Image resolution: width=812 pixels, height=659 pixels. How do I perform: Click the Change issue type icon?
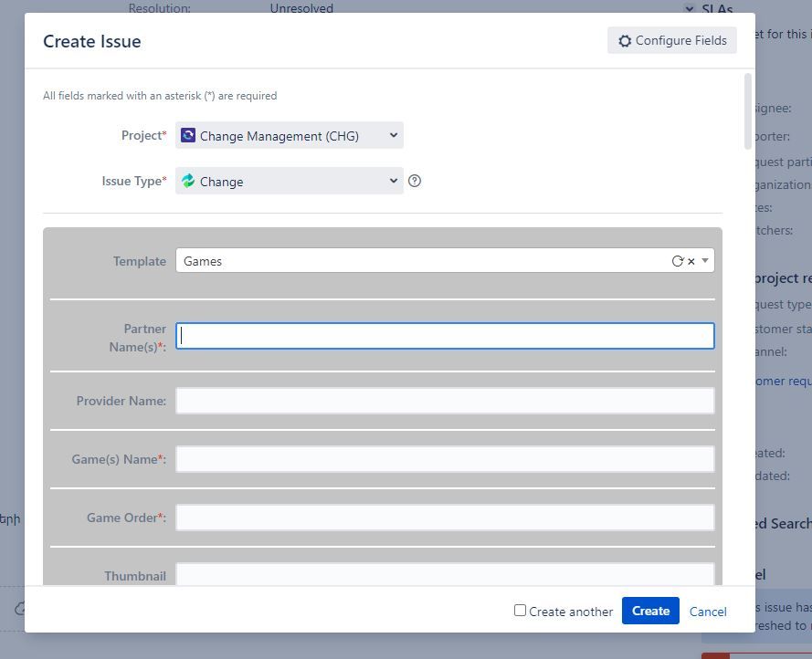pyautogui.click(x=188, y=182)
